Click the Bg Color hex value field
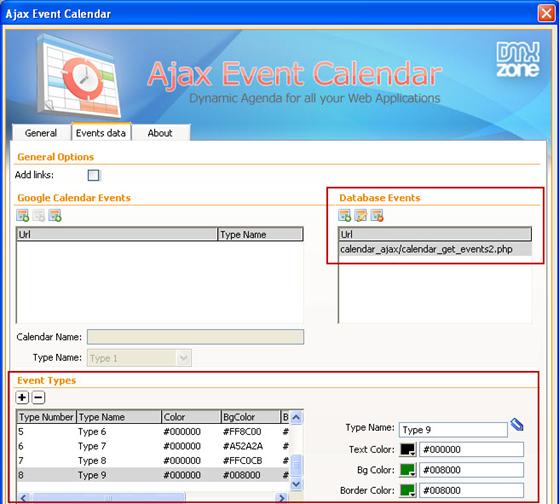The width and height of the screenshot is (559, 504). 472,470
